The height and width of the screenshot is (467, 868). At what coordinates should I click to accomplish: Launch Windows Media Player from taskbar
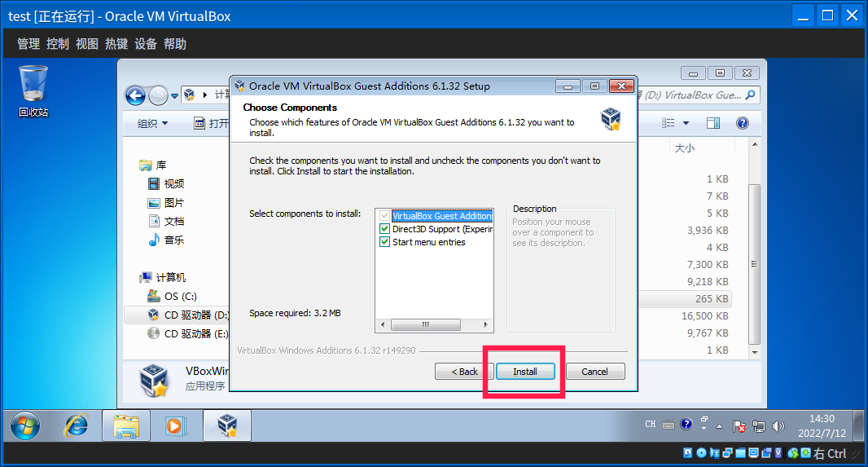(174, 425)
